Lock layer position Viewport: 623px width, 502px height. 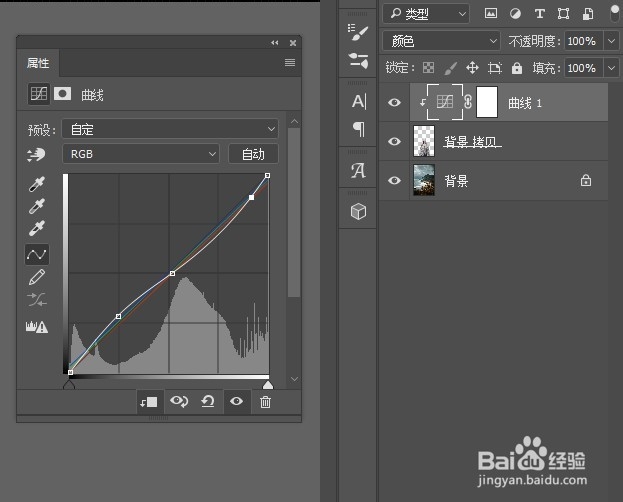(472, 68)
